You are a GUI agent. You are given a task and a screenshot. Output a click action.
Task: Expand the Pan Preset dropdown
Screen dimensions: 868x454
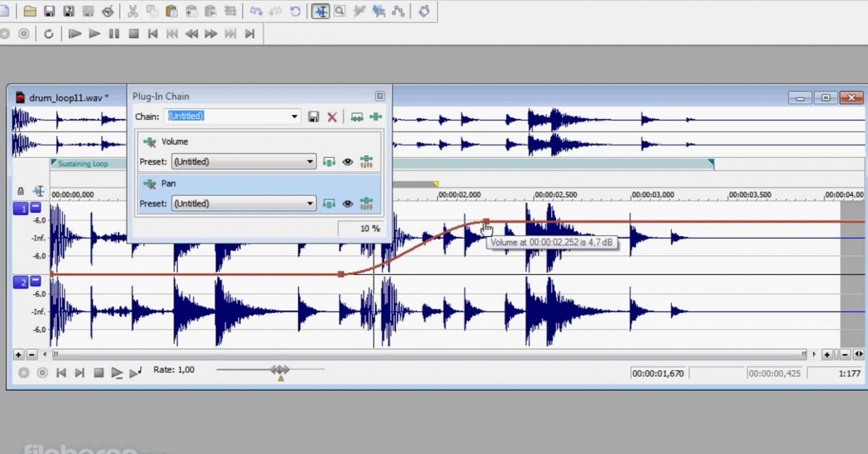pos(310,204)
